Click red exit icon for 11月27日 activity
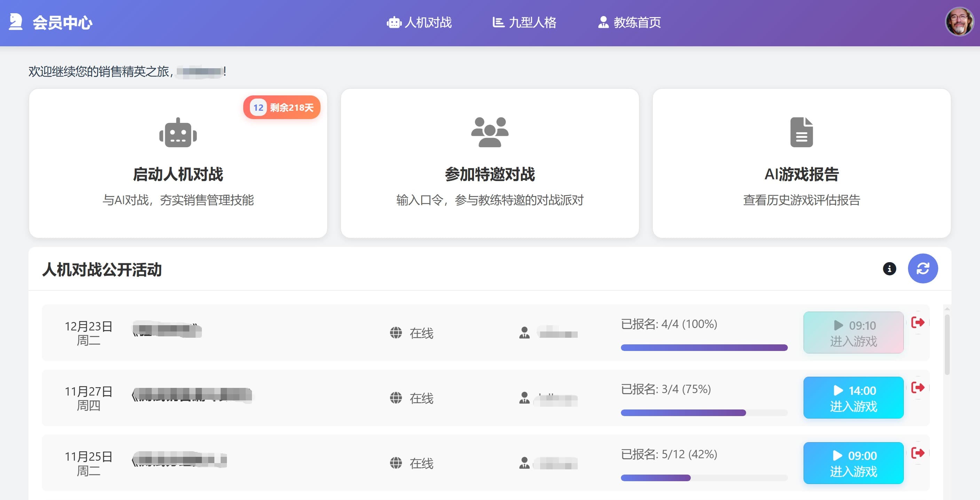The image size is (980, 500). (918, 388)
